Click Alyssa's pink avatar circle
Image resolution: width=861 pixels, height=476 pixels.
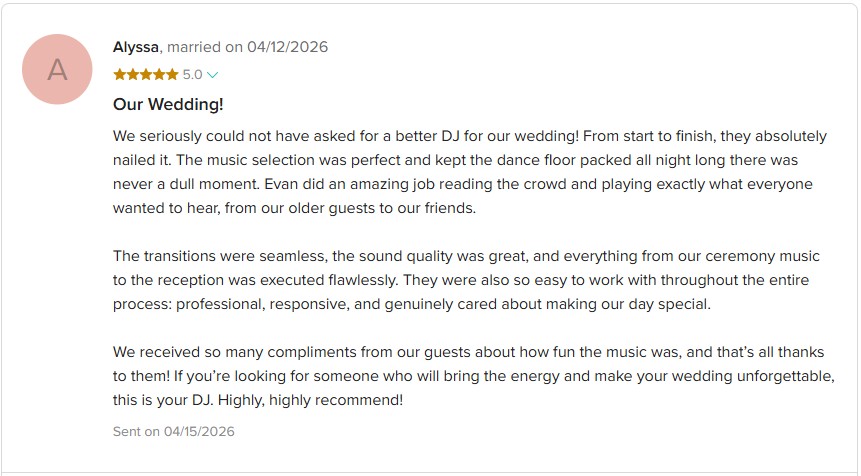click(57, 69)
